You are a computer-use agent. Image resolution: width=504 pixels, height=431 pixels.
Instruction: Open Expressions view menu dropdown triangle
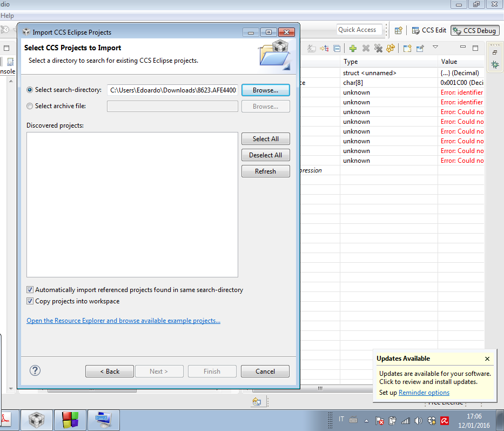pyautogui.click(x=435, y=47)
